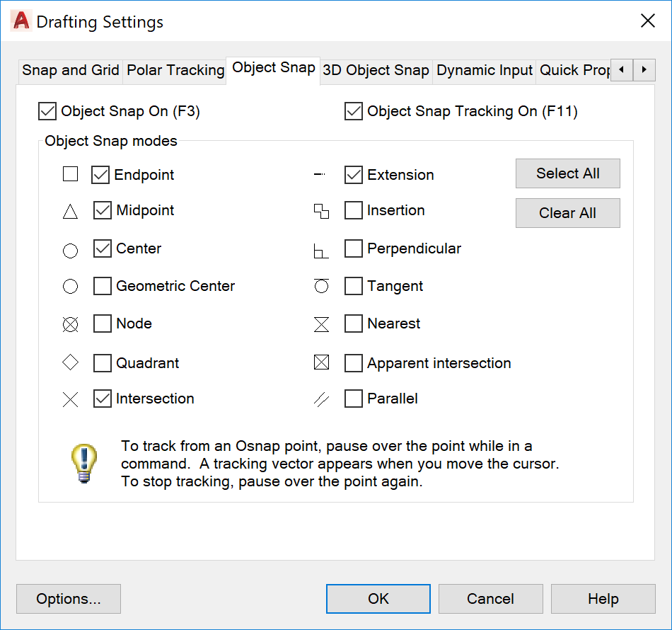
Task: Click the hourglass Nearest snap marker icon
Action: click(321, 324)
